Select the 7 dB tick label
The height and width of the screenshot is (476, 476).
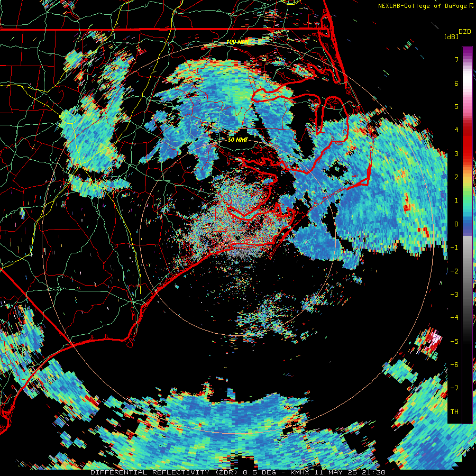456,59
